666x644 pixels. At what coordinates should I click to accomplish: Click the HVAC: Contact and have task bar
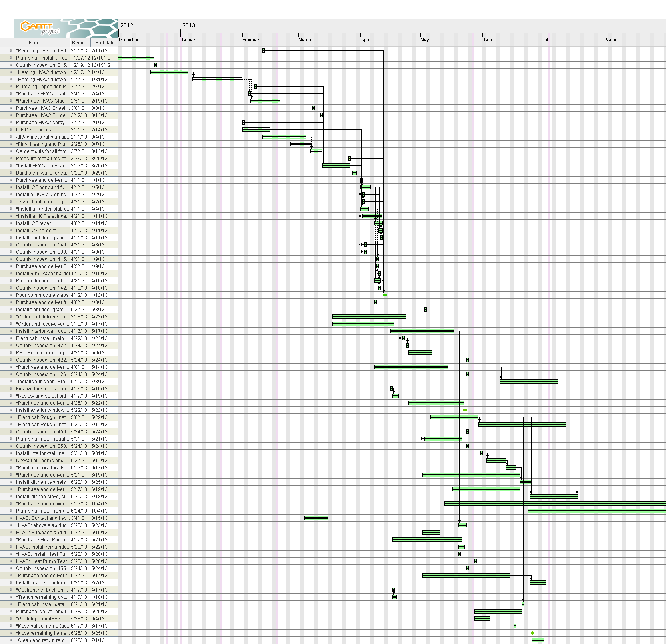pos(316,518)
